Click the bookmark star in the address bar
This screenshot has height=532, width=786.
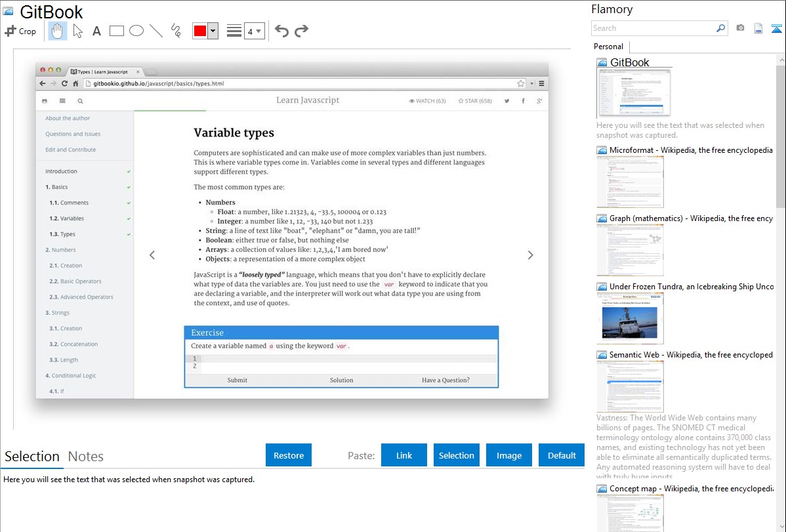click(521, 83)
